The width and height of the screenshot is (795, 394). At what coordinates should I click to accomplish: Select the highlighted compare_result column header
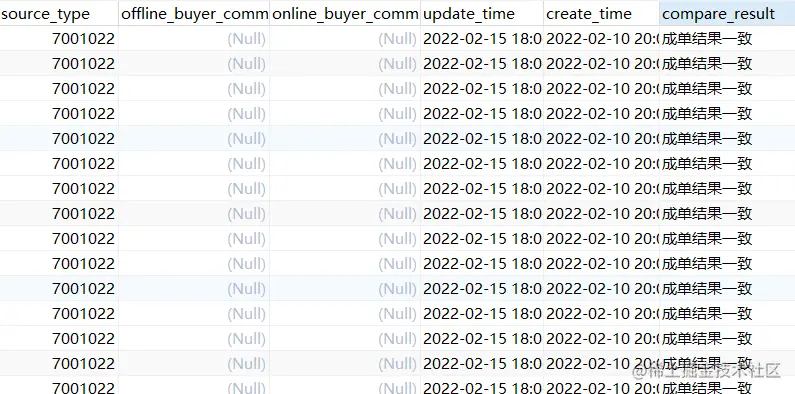click(727, 14)
